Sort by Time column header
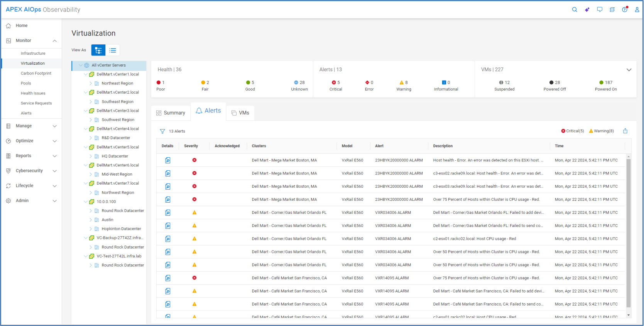 [559, 146]
